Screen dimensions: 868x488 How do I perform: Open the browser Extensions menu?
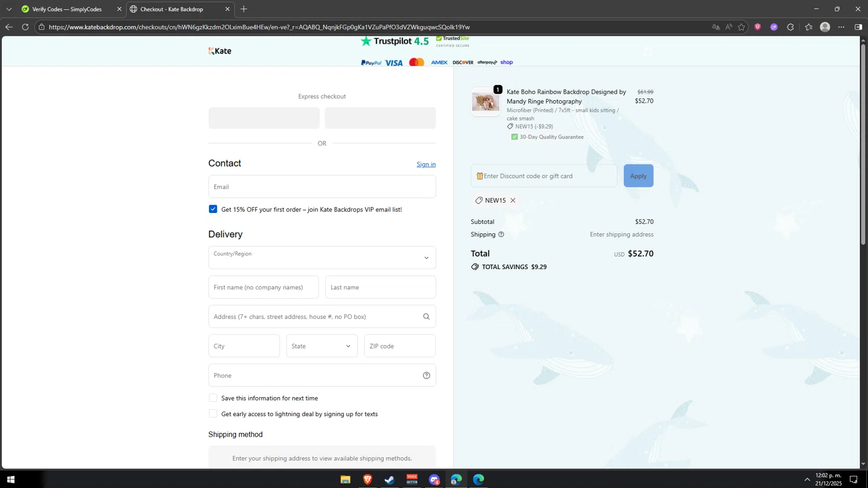(790, 27)
